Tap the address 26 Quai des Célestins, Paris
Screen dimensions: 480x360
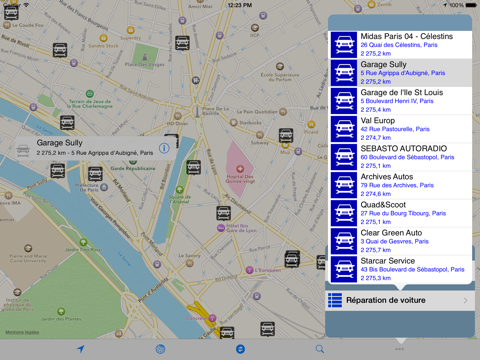tap(399, 45)
